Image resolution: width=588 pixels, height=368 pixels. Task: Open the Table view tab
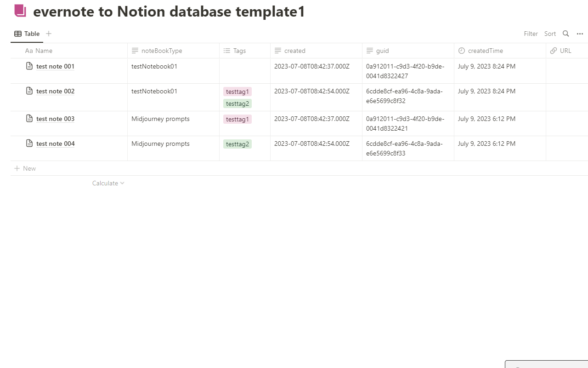pos(27,34)
